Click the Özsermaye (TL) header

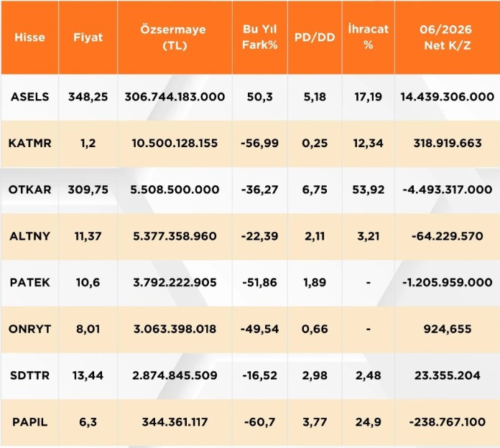coord(175,37)
